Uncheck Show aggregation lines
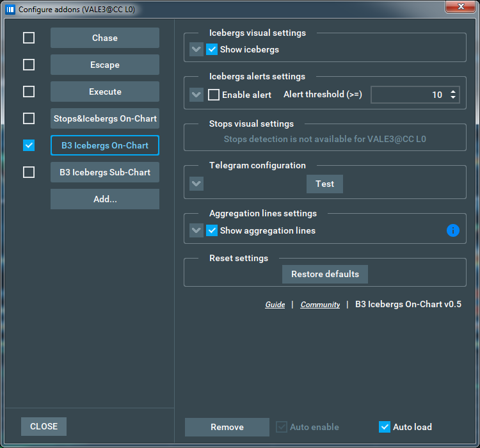The width and height of the screenshot is (480, 448). click(212, 230)
